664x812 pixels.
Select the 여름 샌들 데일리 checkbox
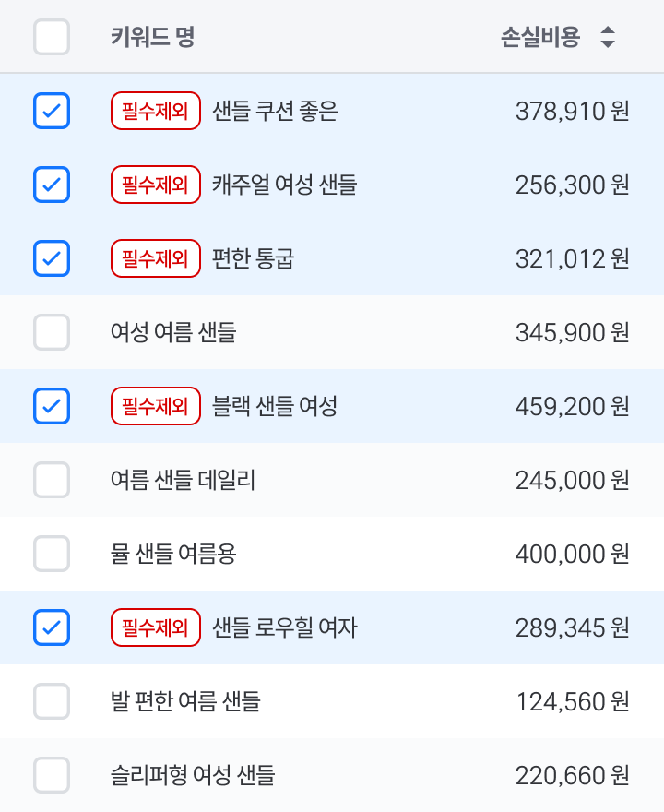point(52,480)
